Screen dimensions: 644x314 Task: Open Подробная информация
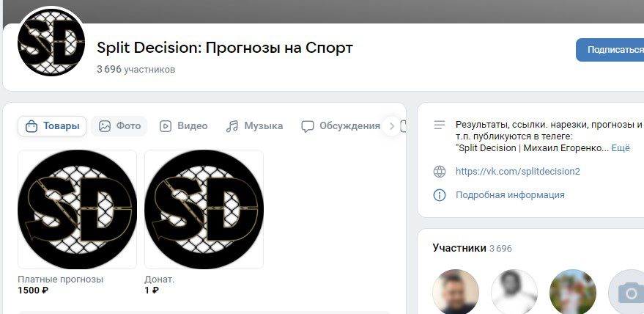[510, 195]
